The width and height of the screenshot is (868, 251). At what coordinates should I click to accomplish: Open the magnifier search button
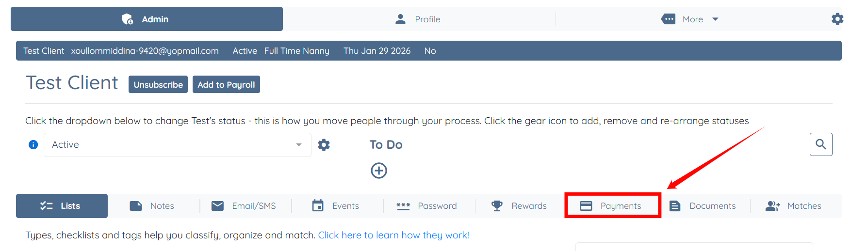pos(820,144)
